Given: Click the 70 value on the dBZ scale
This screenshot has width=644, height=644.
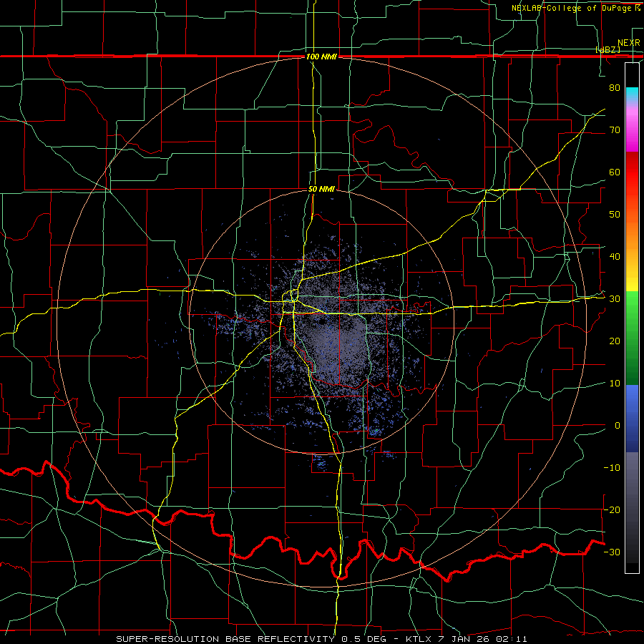Looking at the screenshot, I should coord(615,130).
